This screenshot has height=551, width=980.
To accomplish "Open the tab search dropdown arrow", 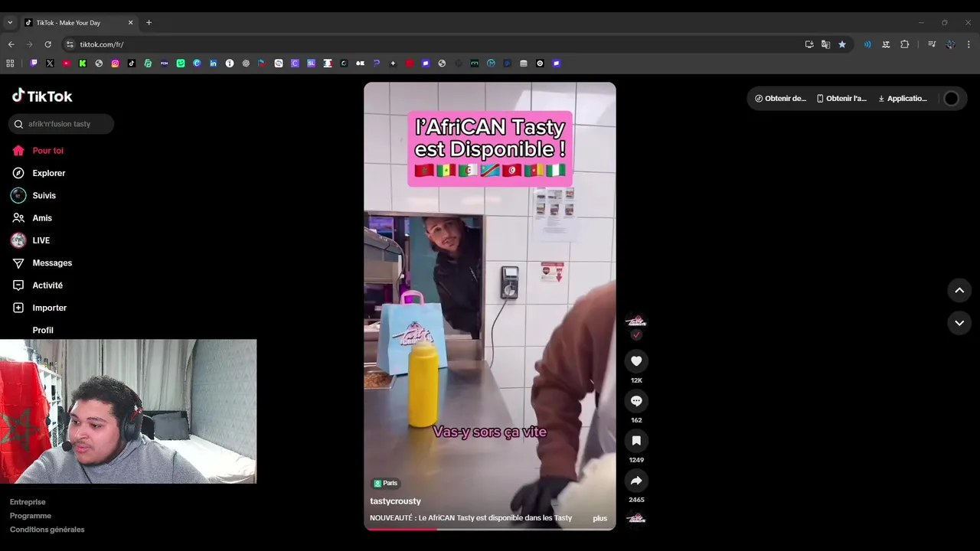I will click(10, 23).
